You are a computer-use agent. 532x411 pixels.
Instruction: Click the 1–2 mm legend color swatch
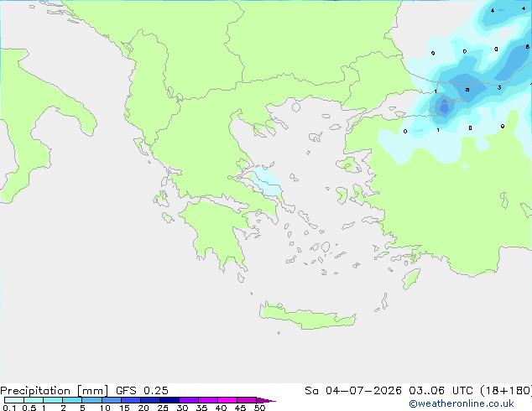(53, 400)
